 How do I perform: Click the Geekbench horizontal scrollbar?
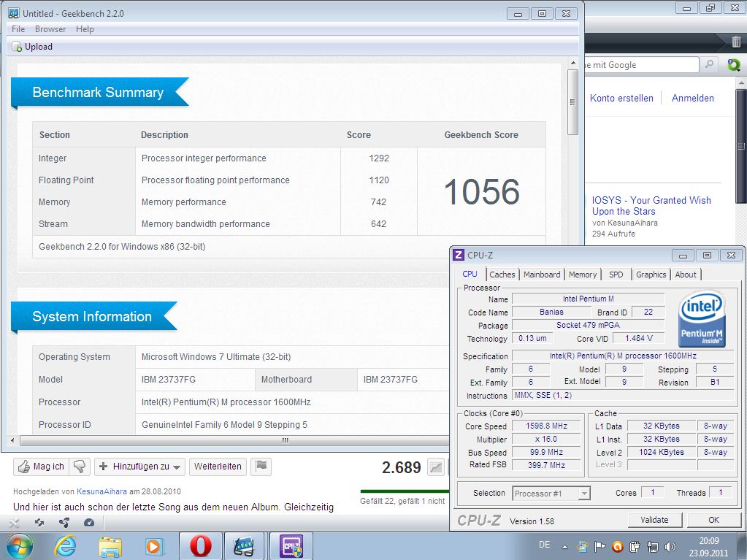pyautogui.click(x=285, y=440)
